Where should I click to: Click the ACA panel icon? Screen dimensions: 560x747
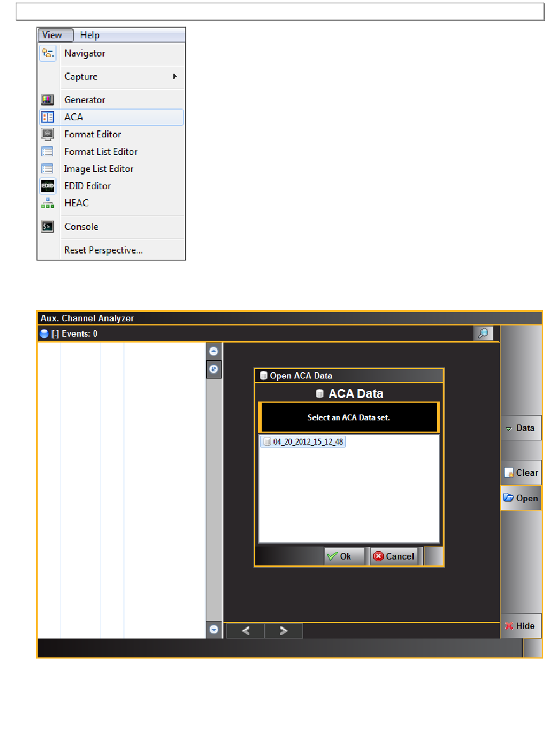tap(48, 117)
